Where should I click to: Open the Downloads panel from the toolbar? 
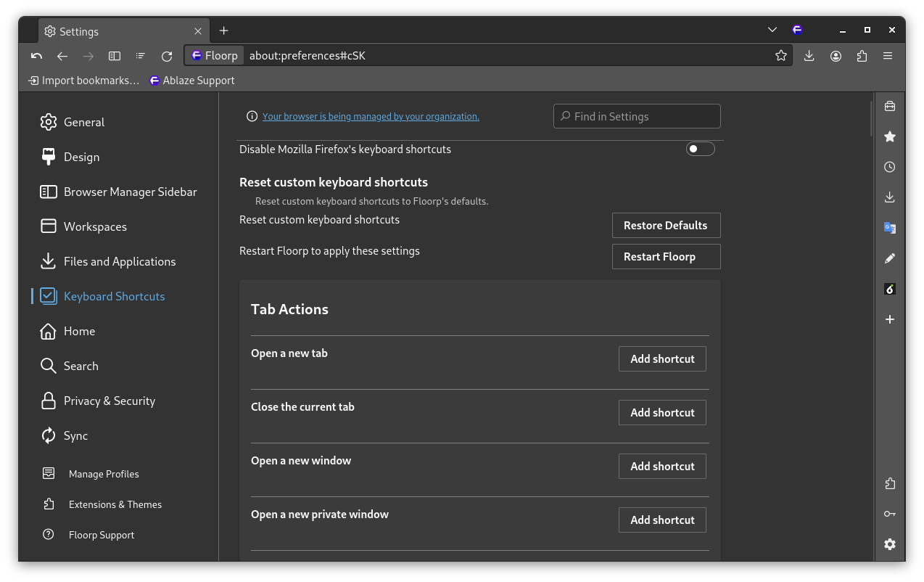(x=809, y=55)
